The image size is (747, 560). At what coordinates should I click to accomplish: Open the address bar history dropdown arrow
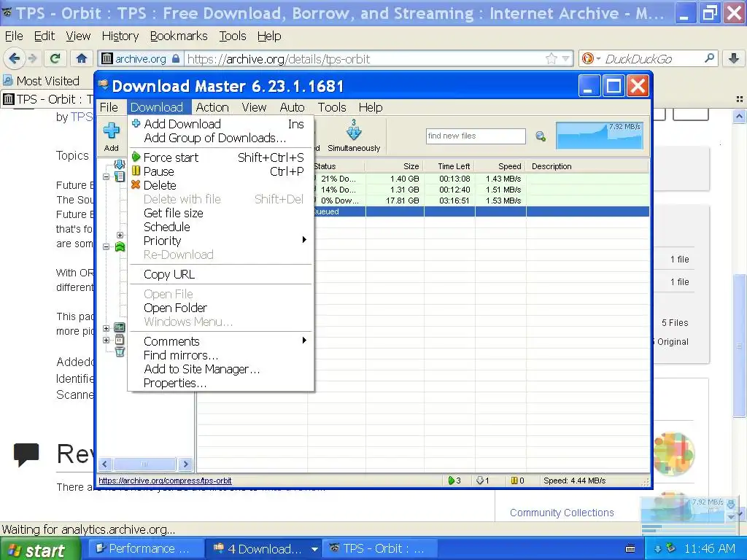pyautogui.click(x=565, y=58)
